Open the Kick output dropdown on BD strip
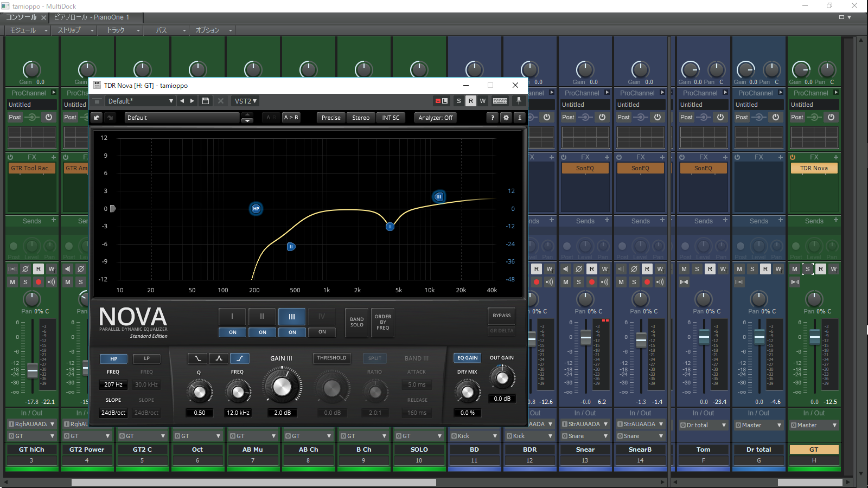 click(x=474, y=436)
